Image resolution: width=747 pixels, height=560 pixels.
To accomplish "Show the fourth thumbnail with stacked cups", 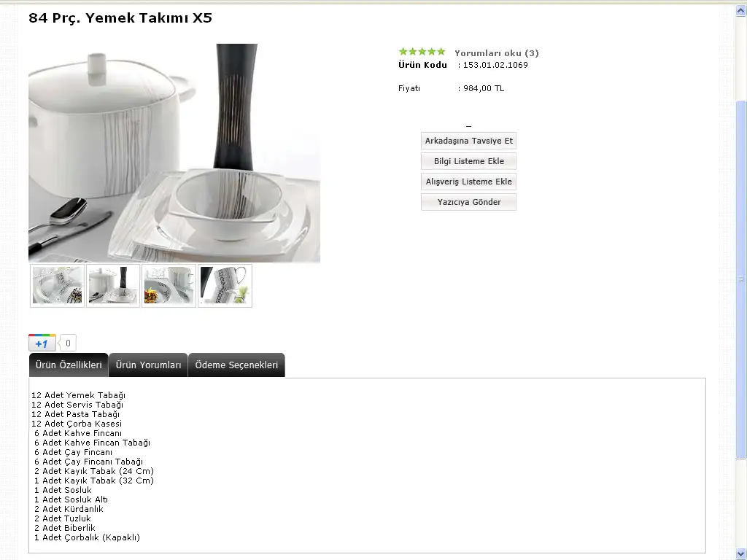I will [225, 285].
